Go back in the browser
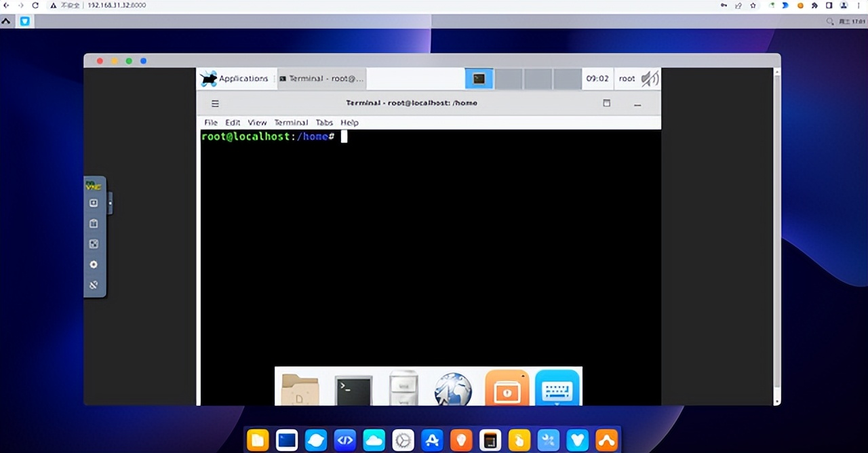The width and height of the screenshot is (868, 453). pyautogui.click(x=6, y=5)
